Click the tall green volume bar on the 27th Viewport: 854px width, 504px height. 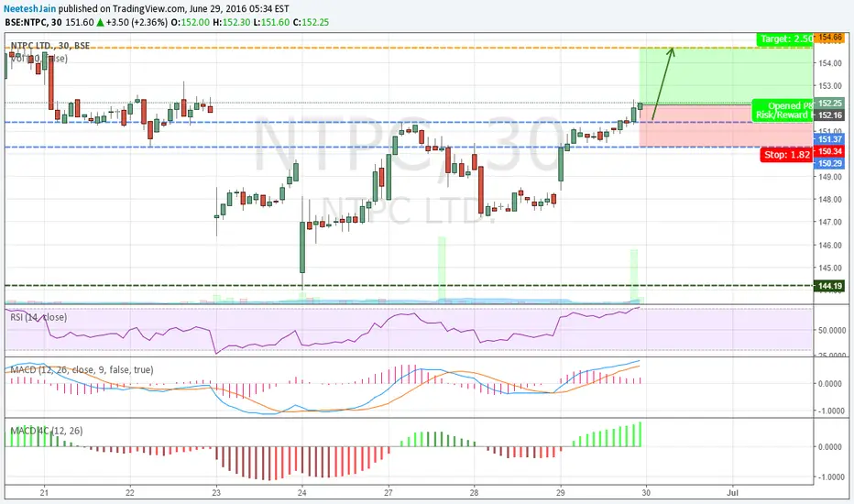click(x=442, y=268)
